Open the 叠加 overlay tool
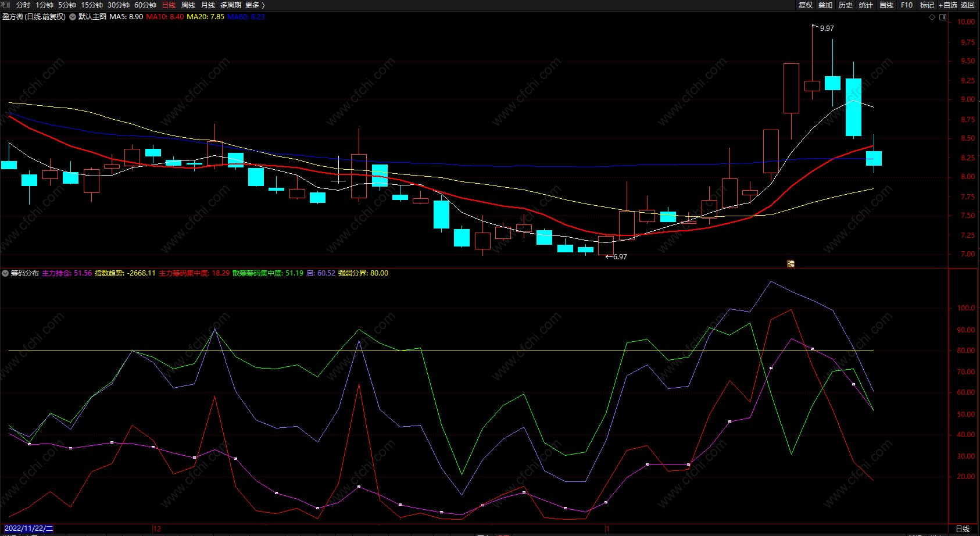Image resolution: width=980 pixels, height=536 pixels. click(x=825, y=5)
